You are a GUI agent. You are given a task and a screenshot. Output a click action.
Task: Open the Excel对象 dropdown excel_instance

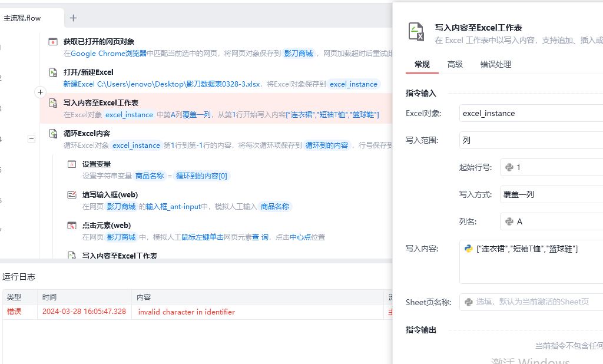click(531, 114)
